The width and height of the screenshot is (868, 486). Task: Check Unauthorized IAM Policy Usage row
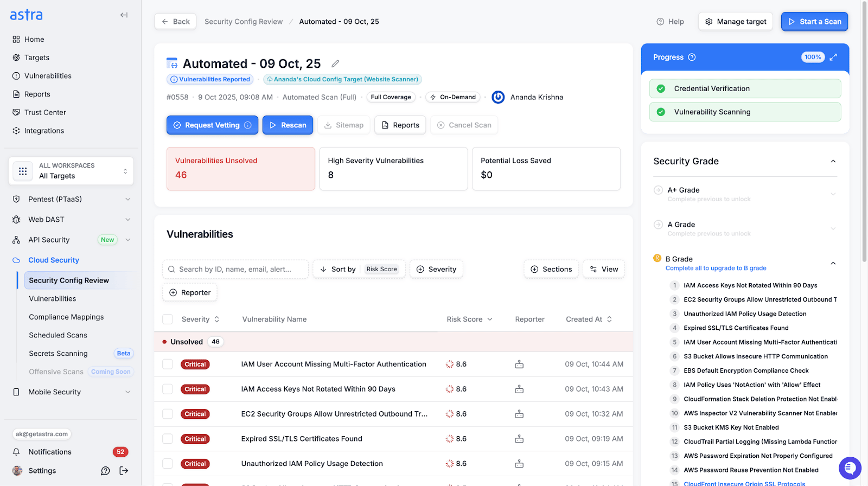[x=168, y=464]
